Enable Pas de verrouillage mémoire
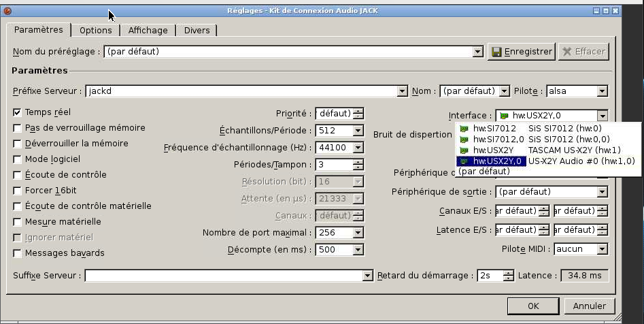The width and height of the screenshot is (644, 324). [x=17, y=128]
